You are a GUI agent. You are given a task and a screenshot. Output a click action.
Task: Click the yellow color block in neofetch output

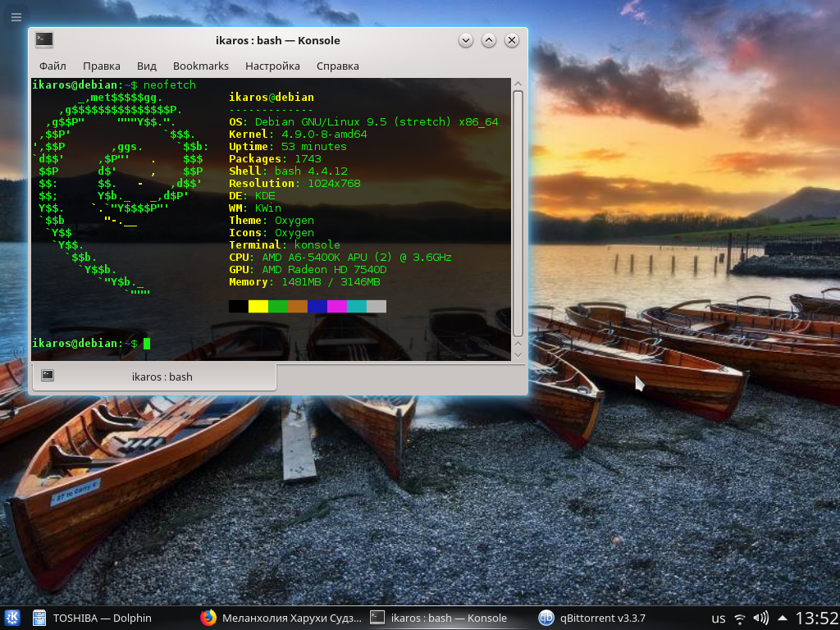pos(258,306)
